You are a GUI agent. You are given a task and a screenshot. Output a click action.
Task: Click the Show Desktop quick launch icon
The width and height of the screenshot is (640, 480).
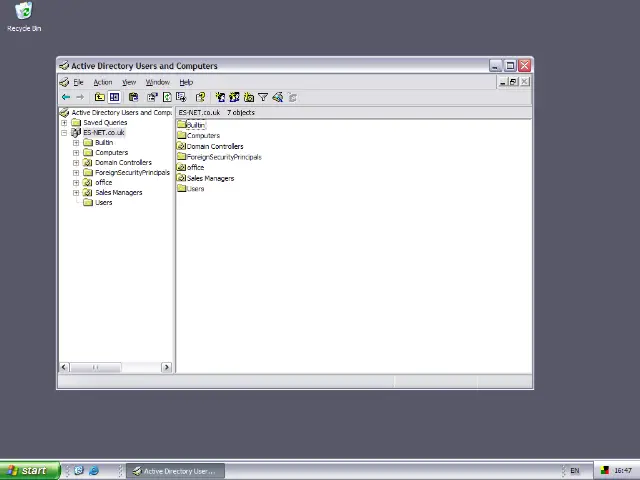(x=79, y=471)
